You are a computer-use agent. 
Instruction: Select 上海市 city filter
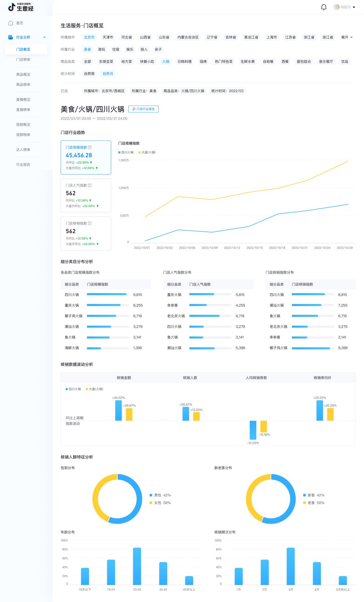point(272,37)
